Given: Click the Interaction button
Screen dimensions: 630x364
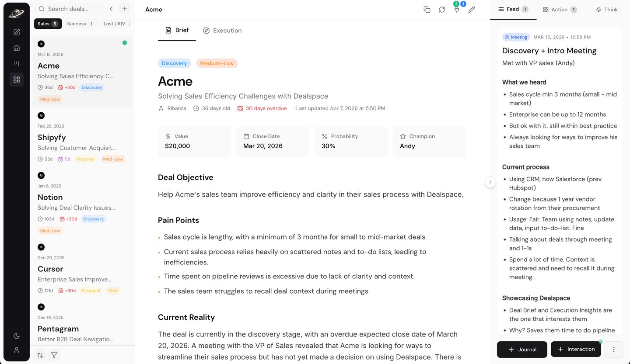Looking at the screenshot, I should click(x=576, y=349).
